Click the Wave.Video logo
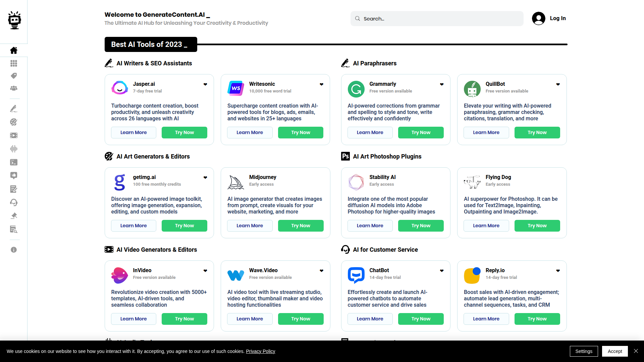644x362 pixels. pyautogui.click(x=236, y=275)
